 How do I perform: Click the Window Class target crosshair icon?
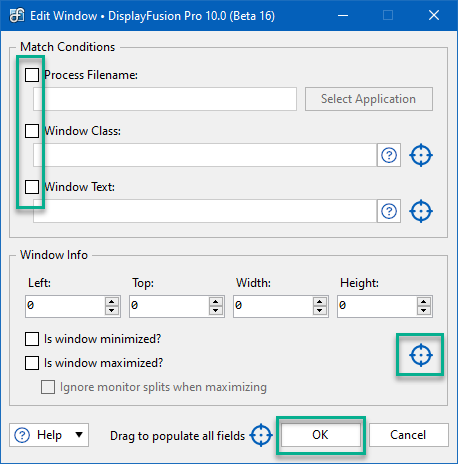coord(421,155)
